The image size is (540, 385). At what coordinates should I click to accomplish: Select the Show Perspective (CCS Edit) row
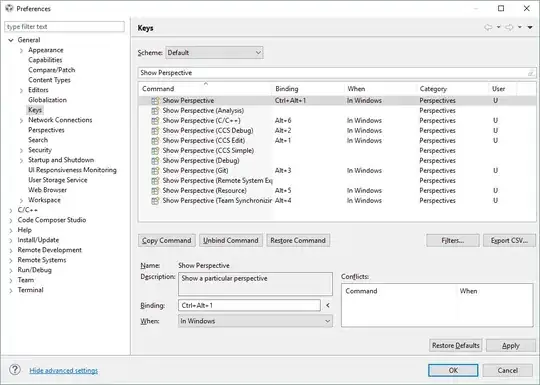(x=338, y=141)
